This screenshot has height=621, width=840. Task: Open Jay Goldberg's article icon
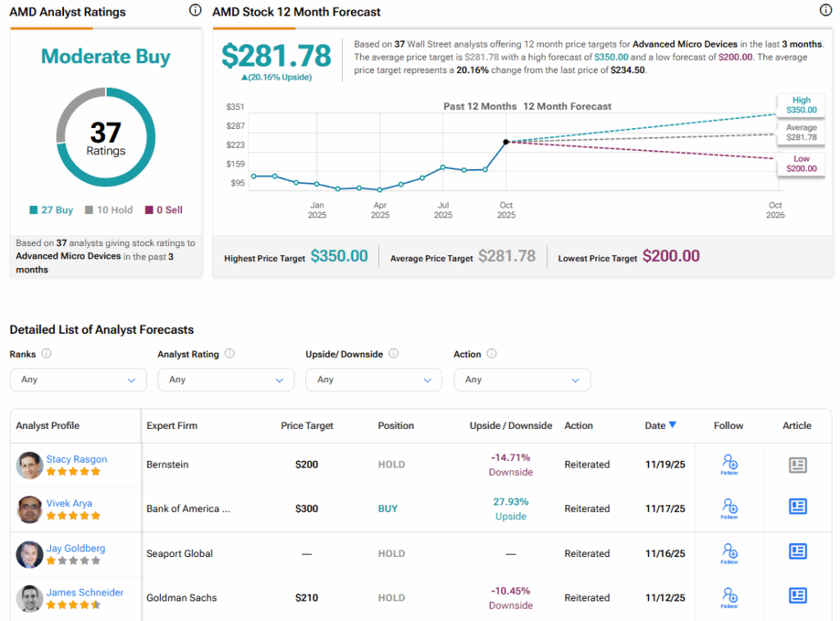coord(797,551)
